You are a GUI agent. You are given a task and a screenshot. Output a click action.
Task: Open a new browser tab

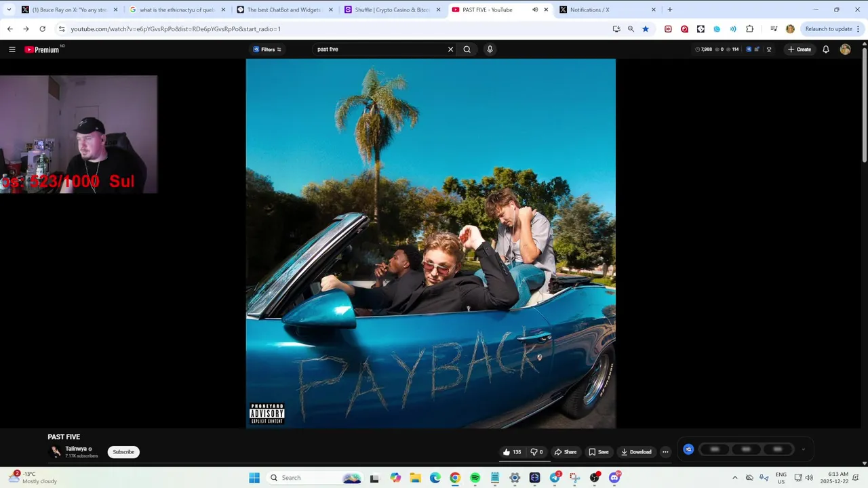click(670, 9)
